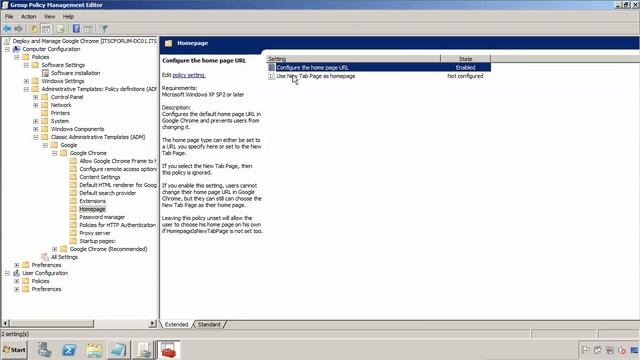The height and width of the screenshot is (360, 640).
Task: Switch to the Standard tab
Action: tap(209, 324)
